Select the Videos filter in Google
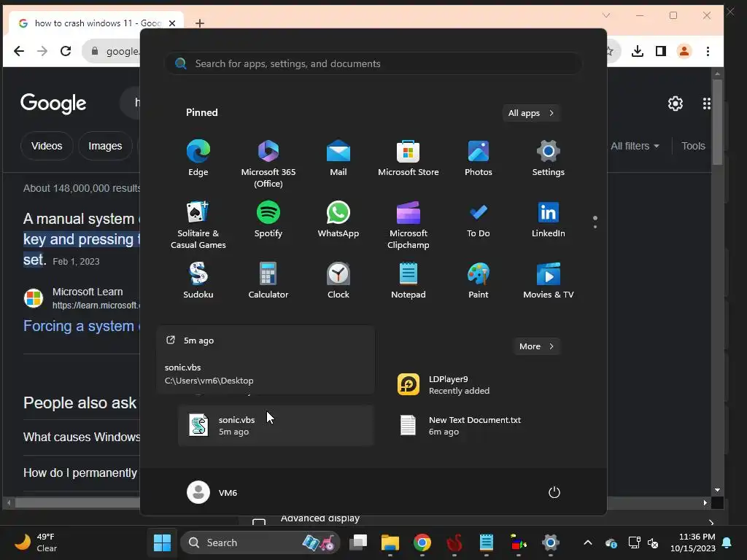Screen dimensions: 747x560 [47, 146]
